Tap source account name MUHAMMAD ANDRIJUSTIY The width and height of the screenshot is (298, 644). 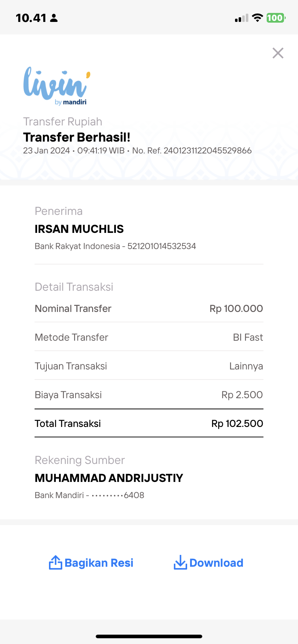(x=109, y=478)
